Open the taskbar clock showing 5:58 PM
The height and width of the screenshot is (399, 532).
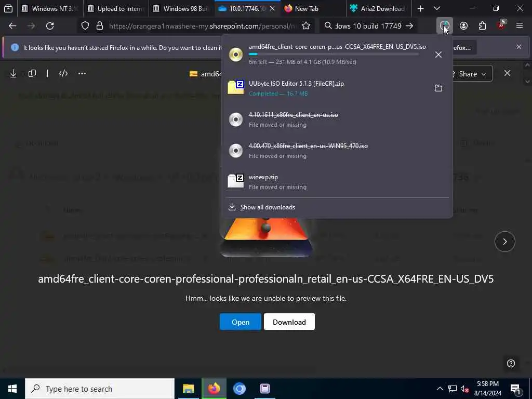click(487, 389)
